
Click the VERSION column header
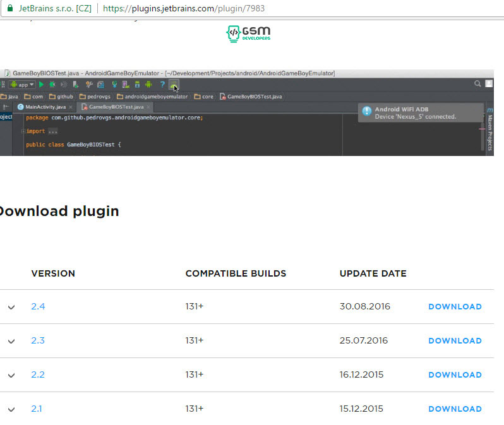point(53,273)
